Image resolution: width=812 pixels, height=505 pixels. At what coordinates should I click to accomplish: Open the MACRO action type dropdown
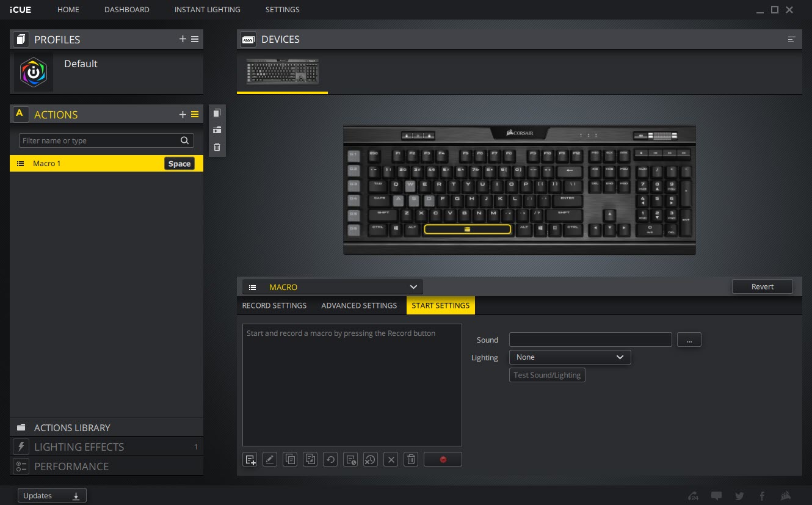point(332,287)
